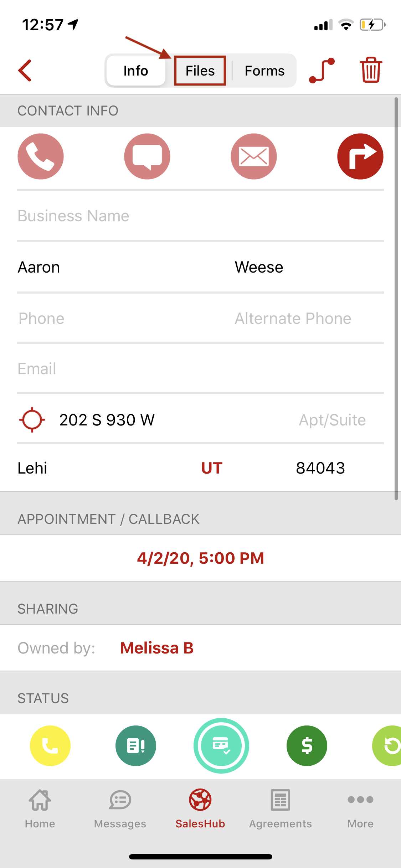
Task: Change appointment date 4/2/20, 5:00 PM
Action: (x=200, y=558)
